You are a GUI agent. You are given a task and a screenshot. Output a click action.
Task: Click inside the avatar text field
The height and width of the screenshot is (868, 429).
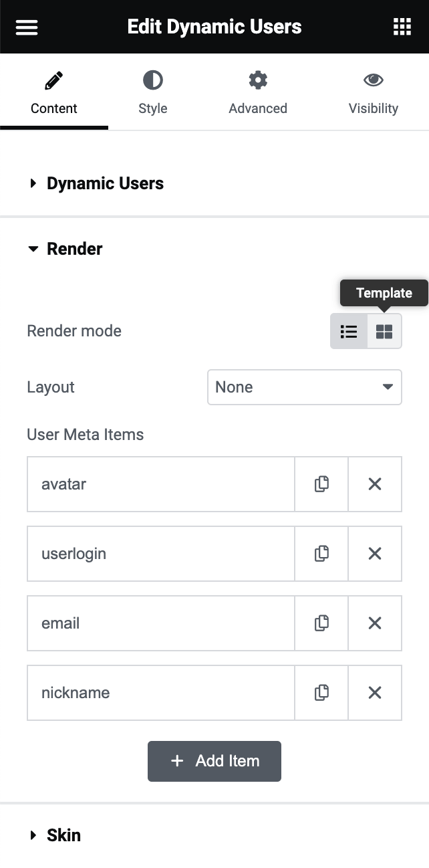pos(160,483)
